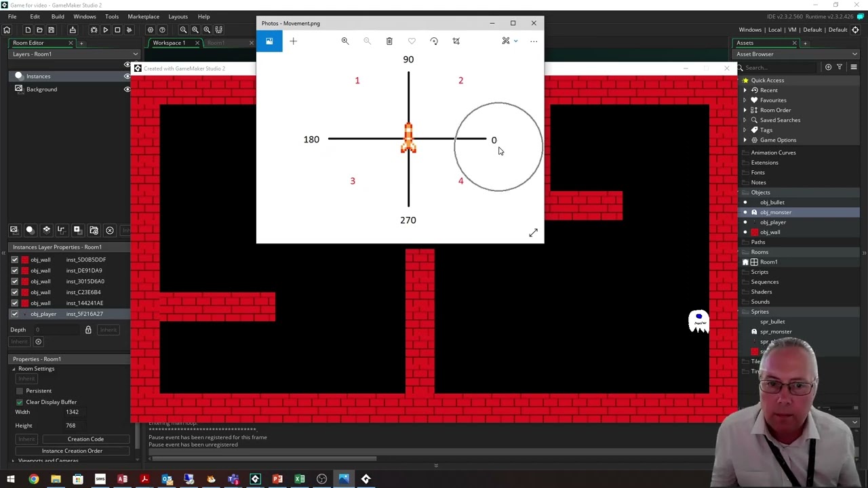Toggle the docks icon in the GameMaker toolbar
The width and height of the screenshot is (868, 488).
(218, 30)
